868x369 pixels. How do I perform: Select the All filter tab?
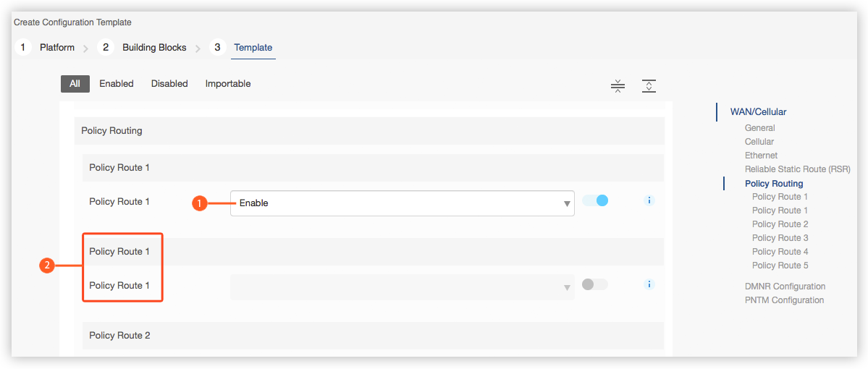pyautogui.click(x=75, y=84)
